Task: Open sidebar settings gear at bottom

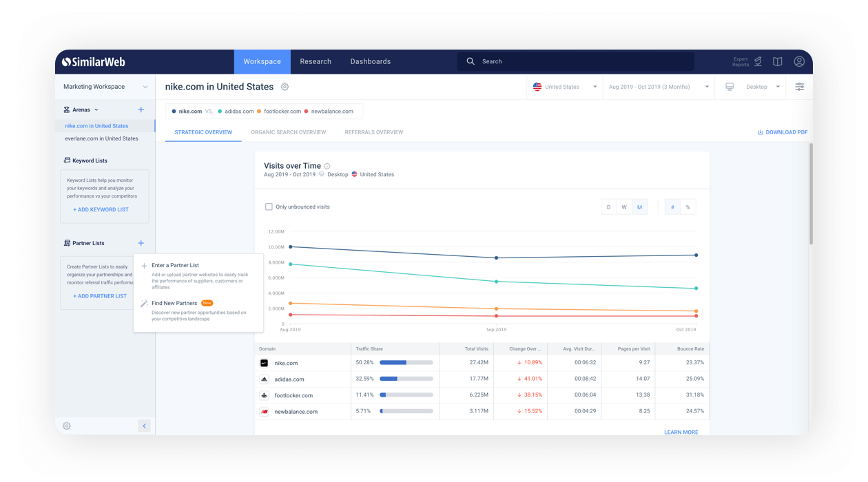Action: (x=67, y=426)
